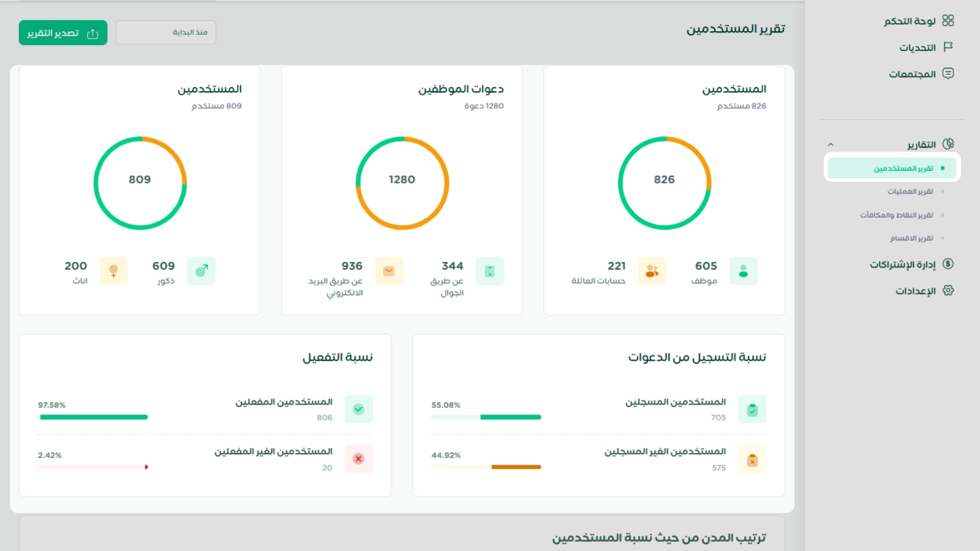Click the '809 مستخدم' subtitle text
Screen dimensions: 980x551
217,106
